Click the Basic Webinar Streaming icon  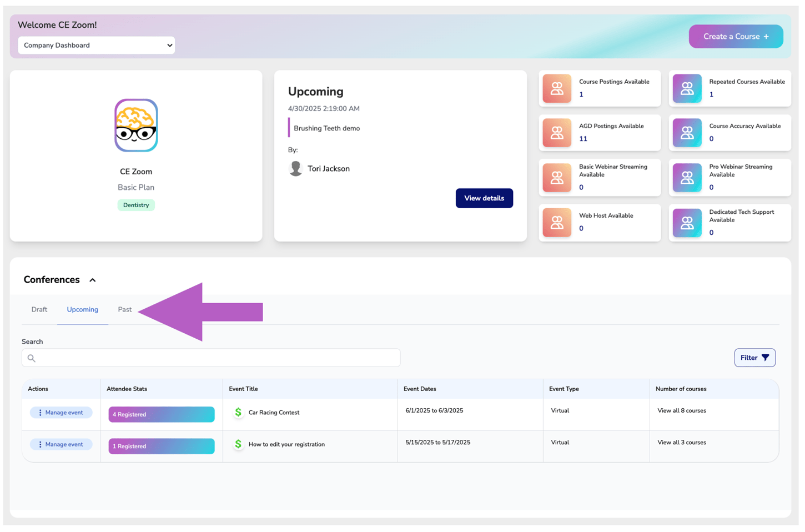[x=557, y=178]
